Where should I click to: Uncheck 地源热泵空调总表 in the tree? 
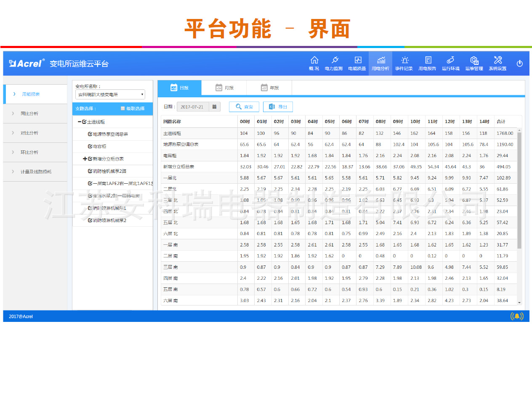pyautogui.click(x=90, y=134)
